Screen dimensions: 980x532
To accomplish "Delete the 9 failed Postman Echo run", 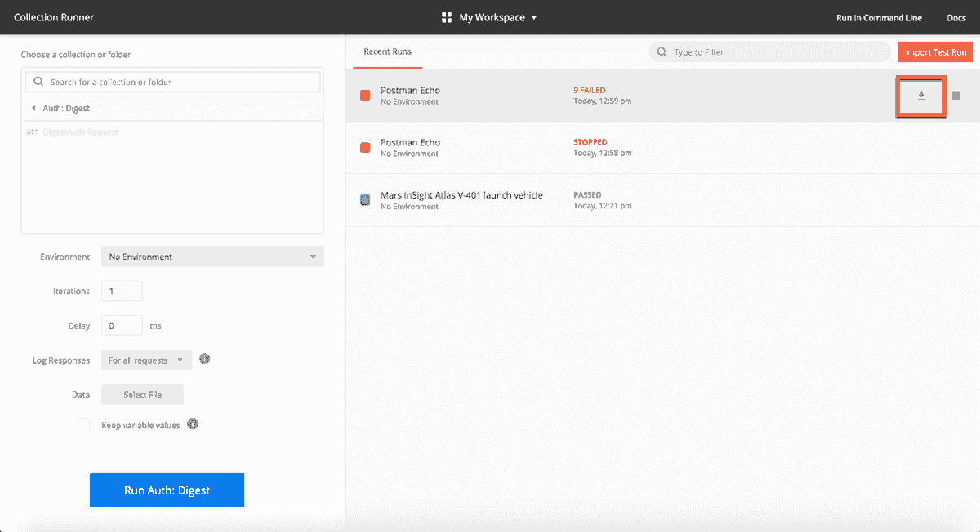I will pos(955,95).
